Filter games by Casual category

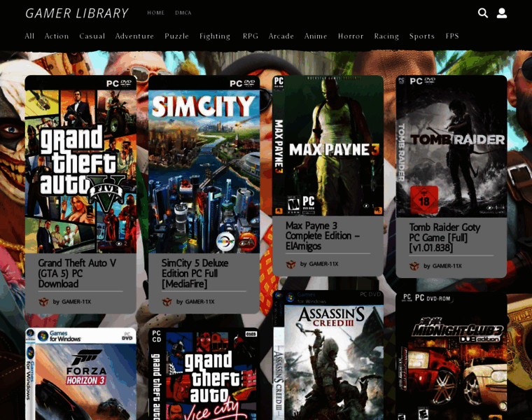coord(92,36)
